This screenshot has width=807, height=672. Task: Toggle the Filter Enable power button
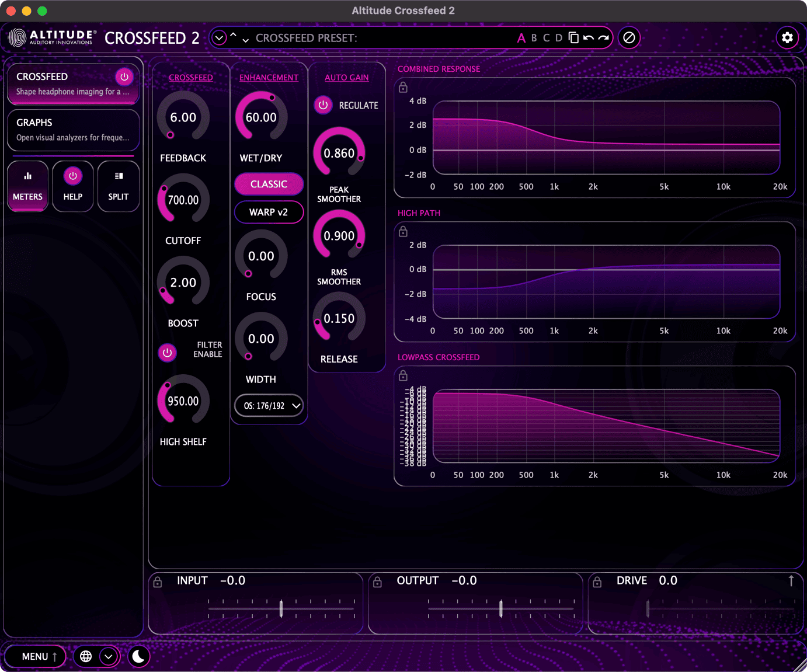(168, 353)
